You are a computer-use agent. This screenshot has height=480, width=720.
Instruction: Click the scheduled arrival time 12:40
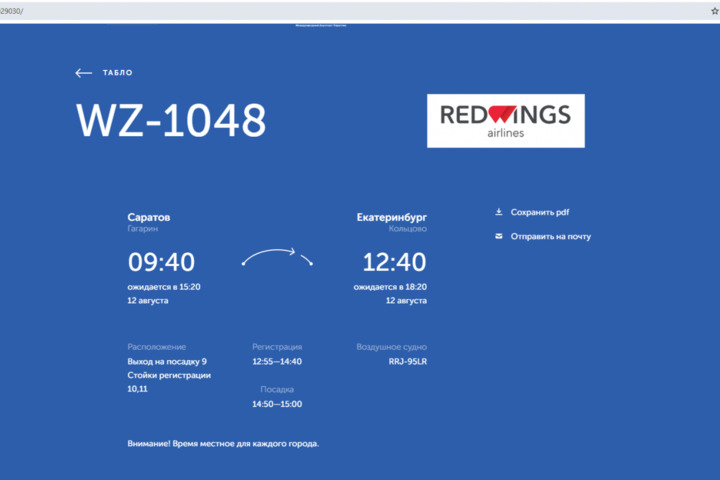[394, 262]
